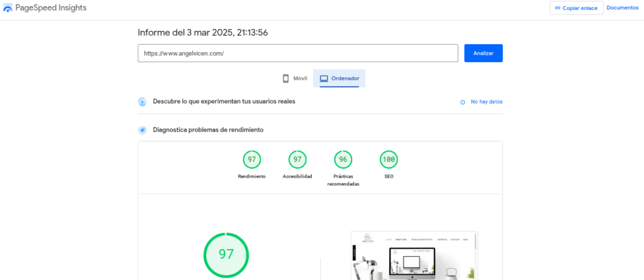Open the Documentos link

622,8
